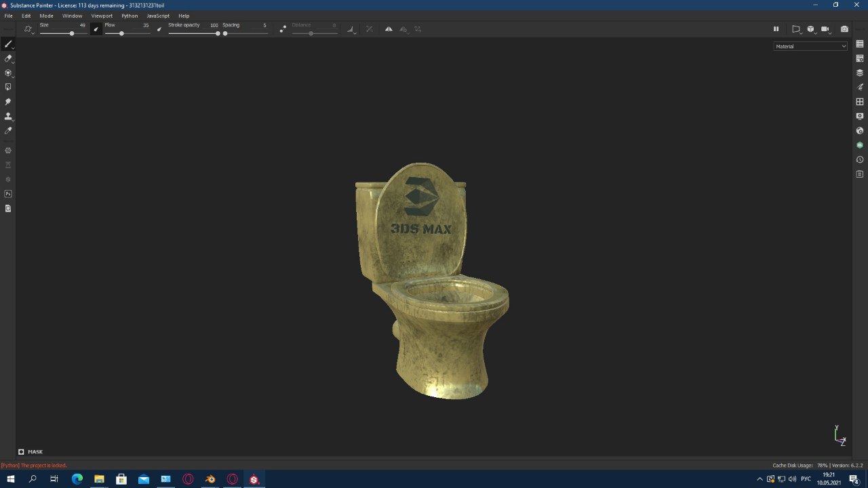The height and width of the screenshot is (488, 868).
Task: Select the Clone stamp tool
Action: pyautogui.click(x=8, y=116)
